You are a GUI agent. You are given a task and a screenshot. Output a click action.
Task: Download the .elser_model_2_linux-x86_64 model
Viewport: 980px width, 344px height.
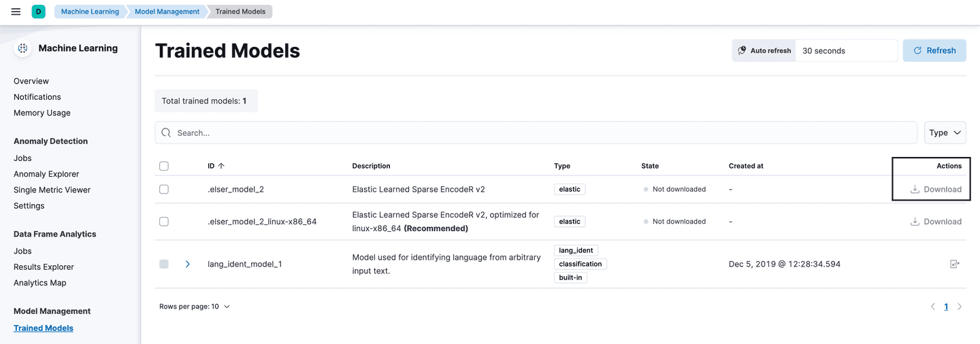point(936,222)
